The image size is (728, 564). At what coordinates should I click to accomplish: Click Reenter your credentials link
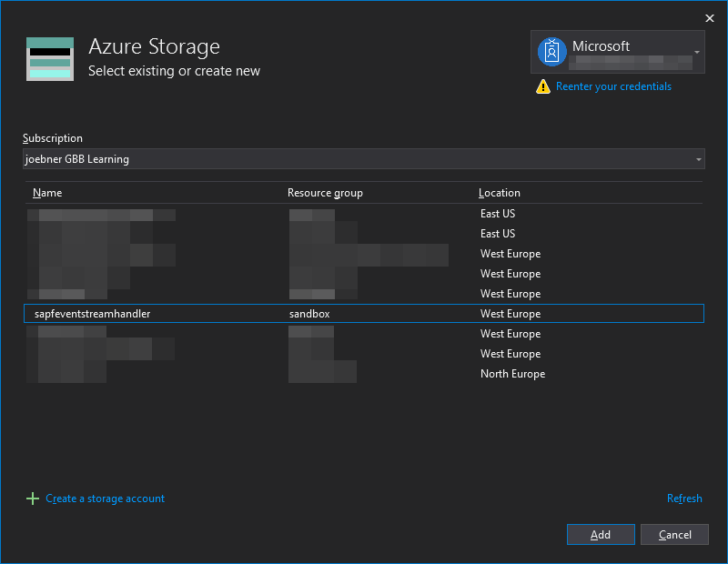coord(613,86)
